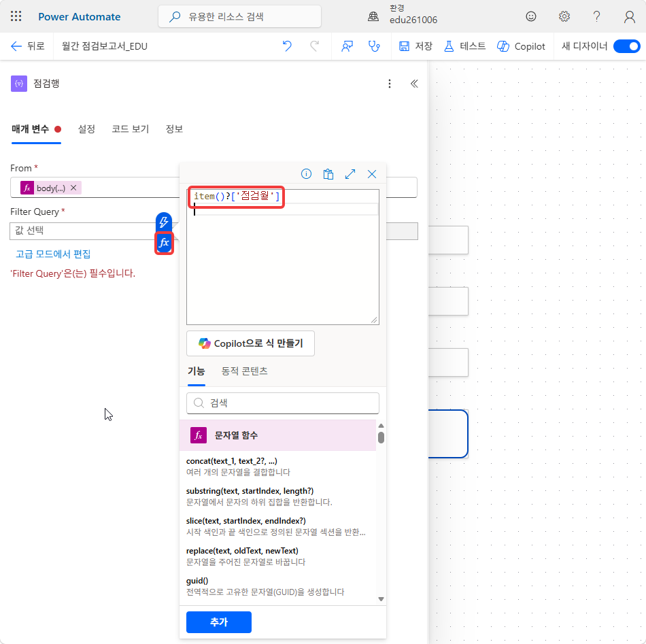Click the feedback smiley icon
The height and width of the screenshot is (644, 646).
[531, 16]
